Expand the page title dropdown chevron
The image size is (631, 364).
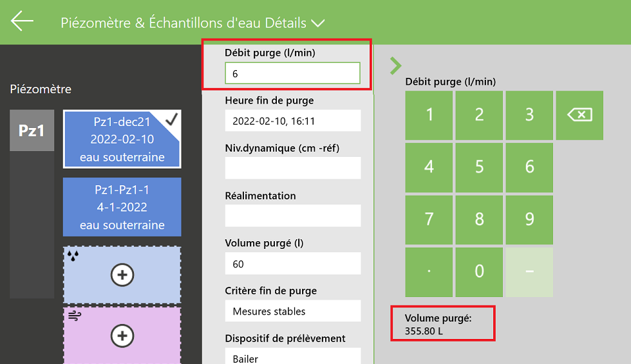pos(317,23)
